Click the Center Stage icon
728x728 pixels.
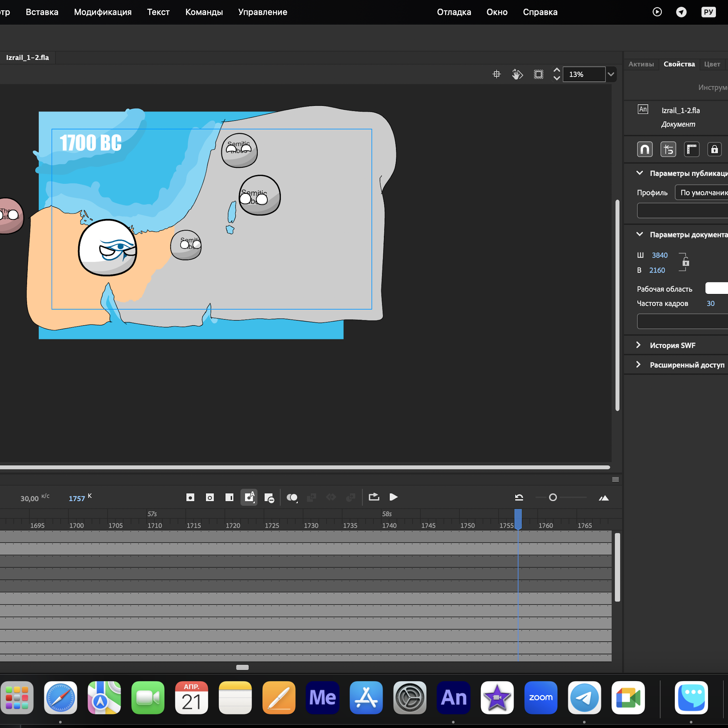(496, 74)
